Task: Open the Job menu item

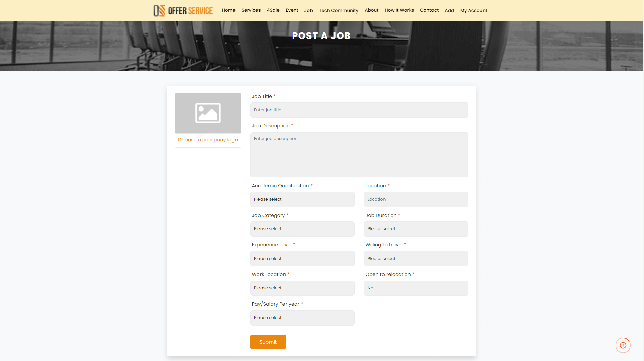Action: (x=308, y=10)
